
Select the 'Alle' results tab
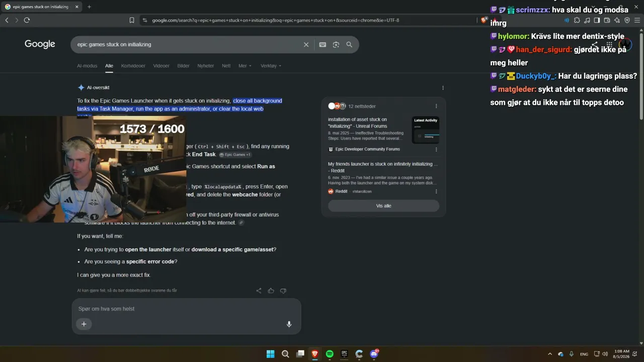(x=109, y=66)
